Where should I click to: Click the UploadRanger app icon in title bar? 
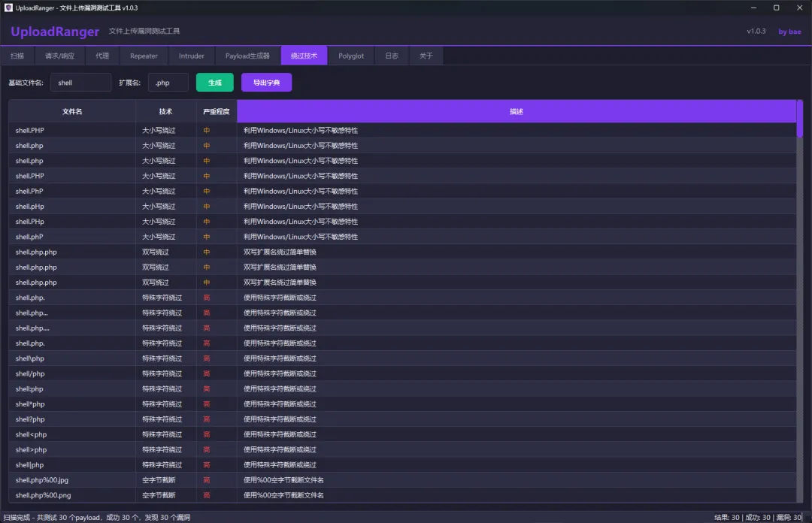tap(8, 8)
